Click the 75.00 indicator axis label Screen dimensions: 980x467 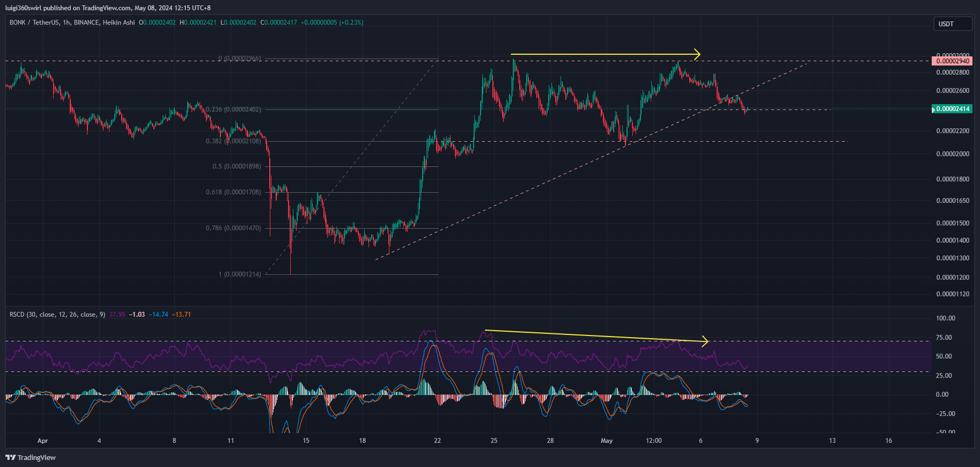coord(944,338)
